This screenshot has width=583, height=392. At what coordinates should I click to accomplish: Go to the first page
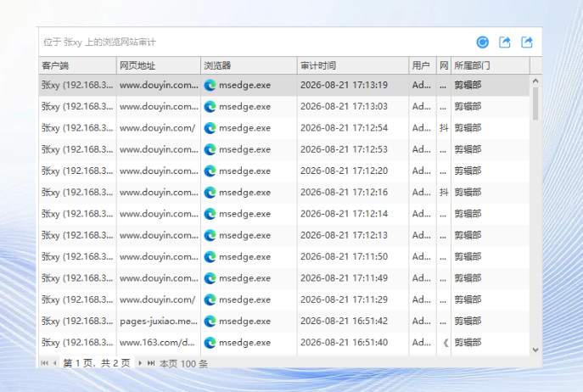pyautogui.click(x=44, y=363)
